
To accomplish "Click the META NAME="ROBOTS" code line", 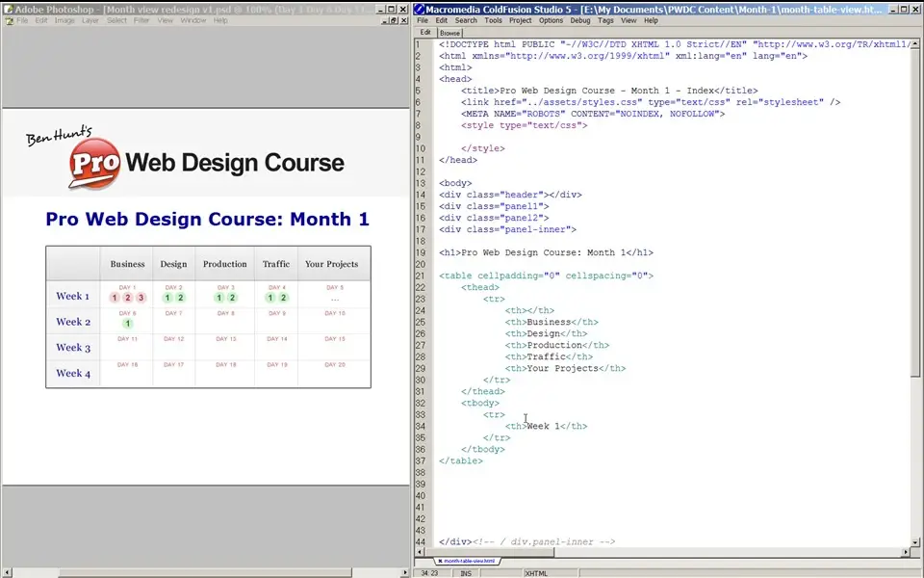I will 593,114.
